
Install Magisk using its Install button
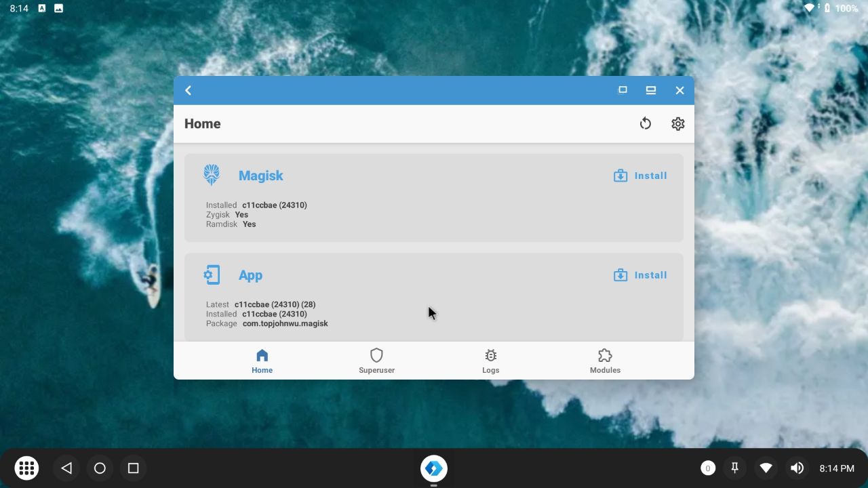(640, 176)
